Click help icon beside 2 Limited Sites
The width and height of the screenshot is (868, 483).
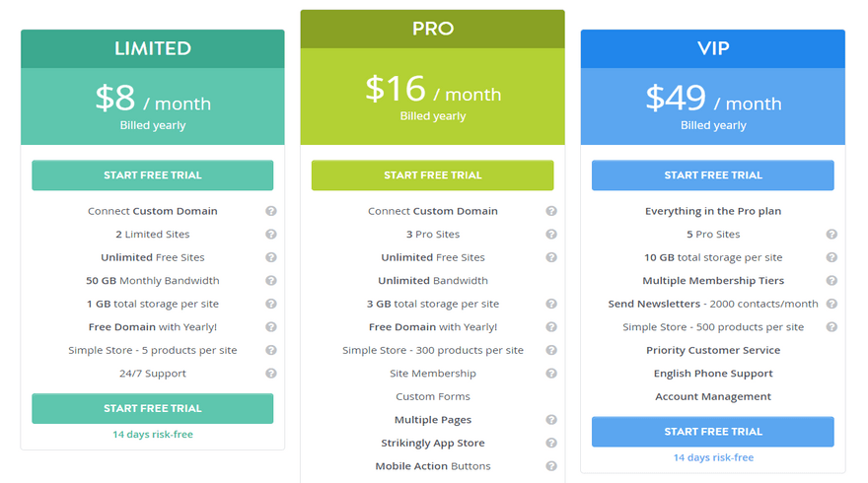pos(270,234)
